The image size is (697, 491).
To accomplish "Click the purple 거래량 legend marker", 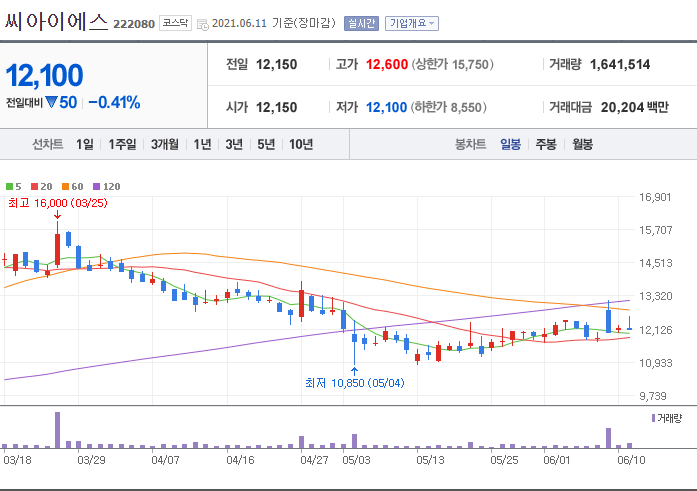I will tap(653, 418).
